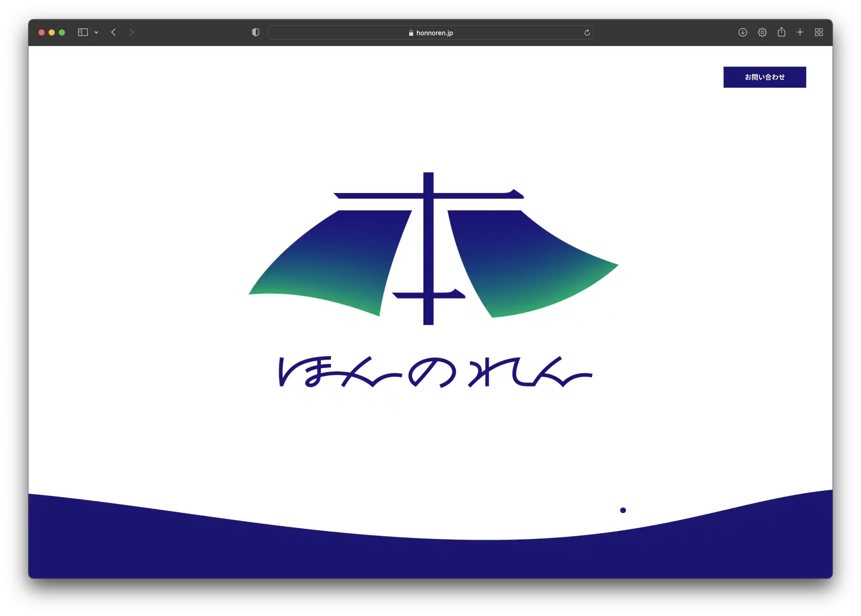Go forward to next page

(x=131, y=33)
